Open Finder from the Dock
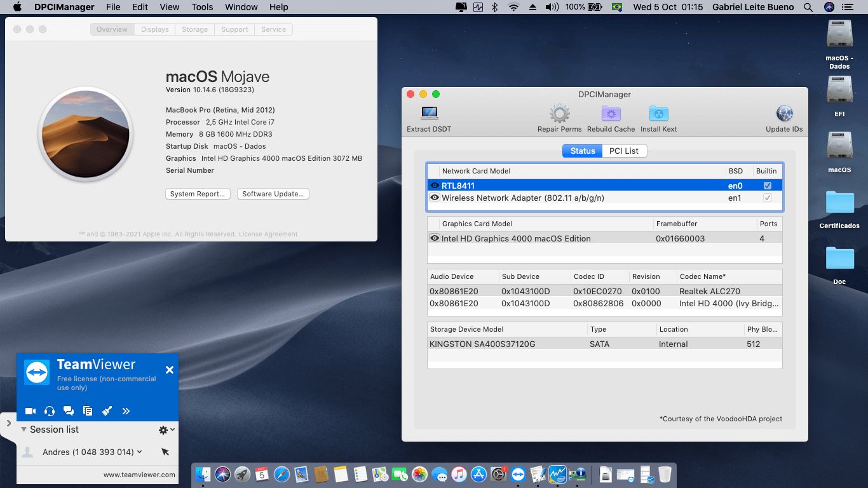The image size is (868, 488). (x=203, y=474)
